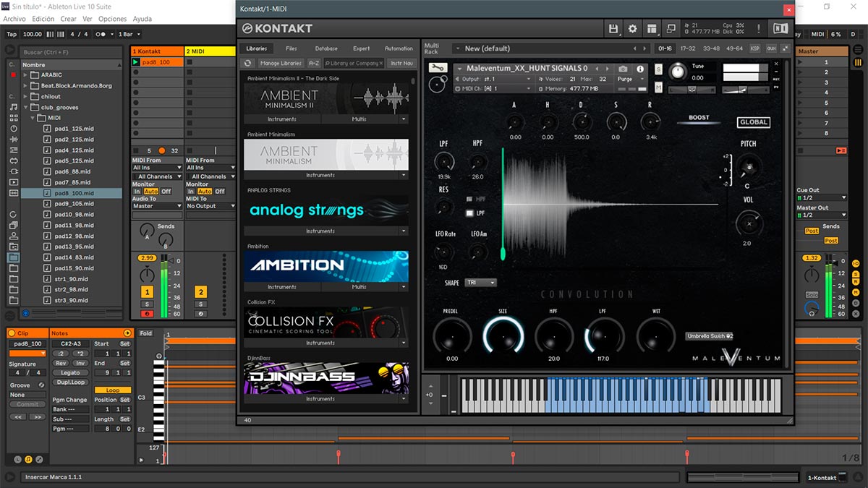Image resolution: width=868 pixels, height=488 pixels.
Task: Switch to Kontakt Database tab
Action: [x=326, y=48]
